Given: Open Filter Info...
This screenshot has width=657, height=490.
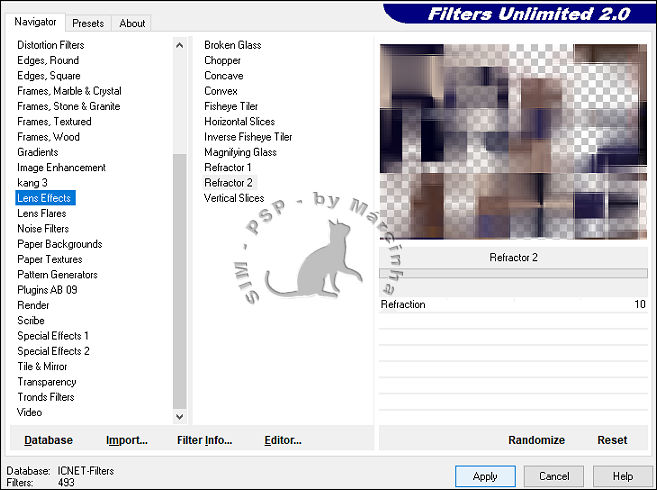Looking at the screenshot, I should (204, 440).
